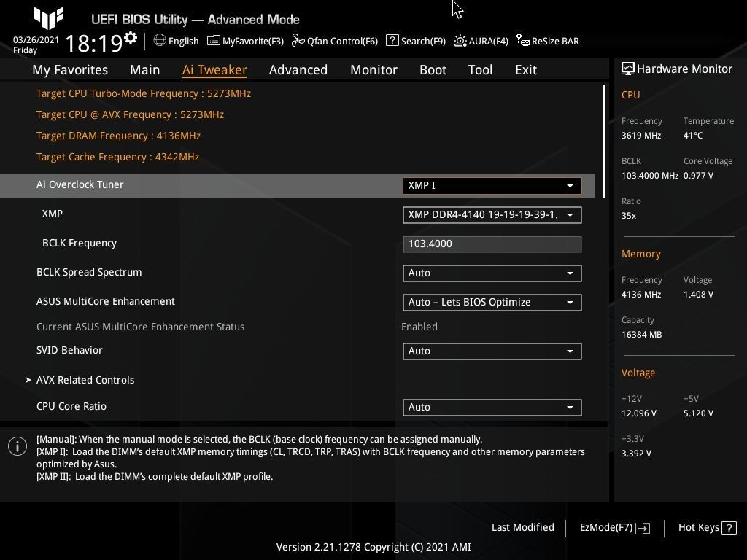747x560 pixels.
Task: Click memory Capacity value 16384 MB
Action: (x=642, y=334)
